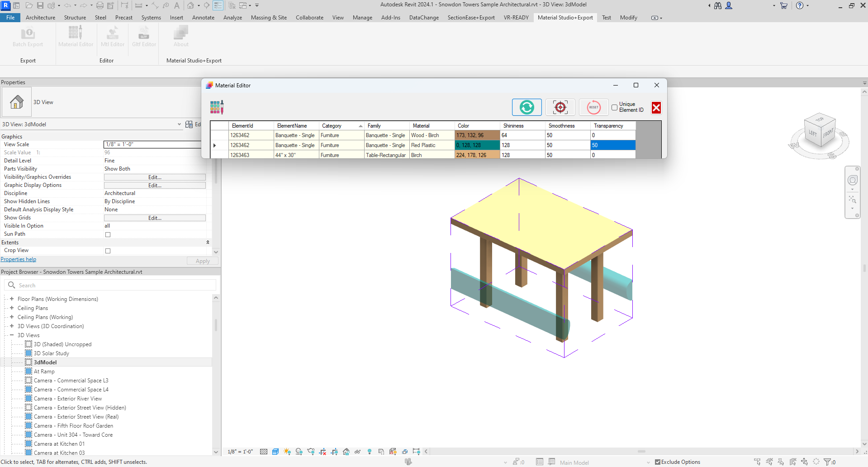The image size is (868, 467).
Task: Open the Massing & Site tab
Action: [269, 18]
